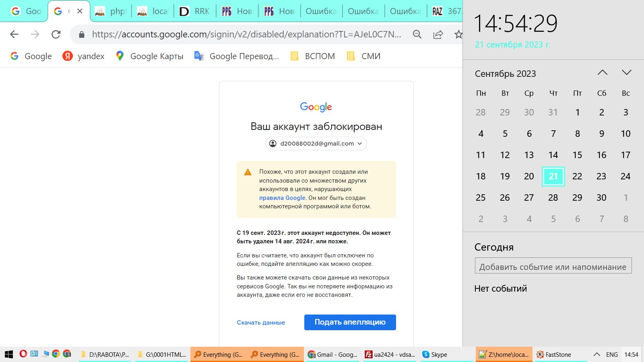Open the ВСПОМ bookmarks folder

click(313, 56)
